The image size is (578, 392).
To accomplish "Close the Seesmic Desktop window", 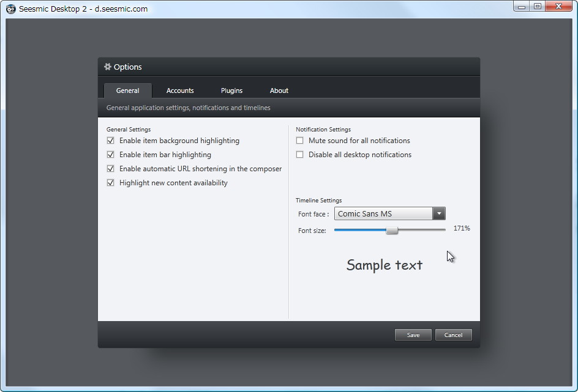I will 558,6.
